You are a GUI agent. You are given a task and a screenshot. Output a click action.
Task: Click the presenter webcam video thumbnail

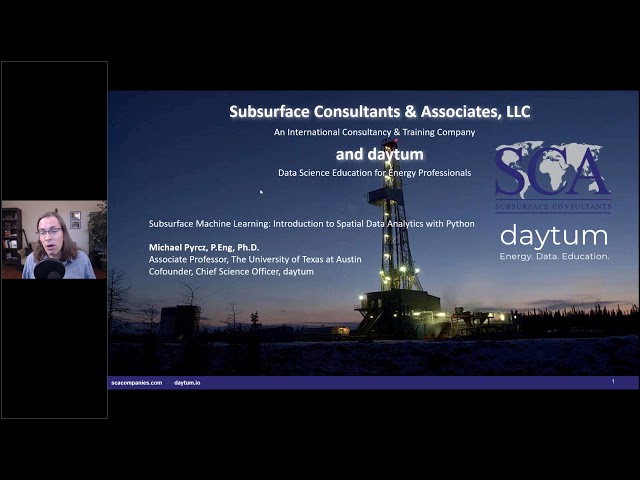(x=54, y=240)
